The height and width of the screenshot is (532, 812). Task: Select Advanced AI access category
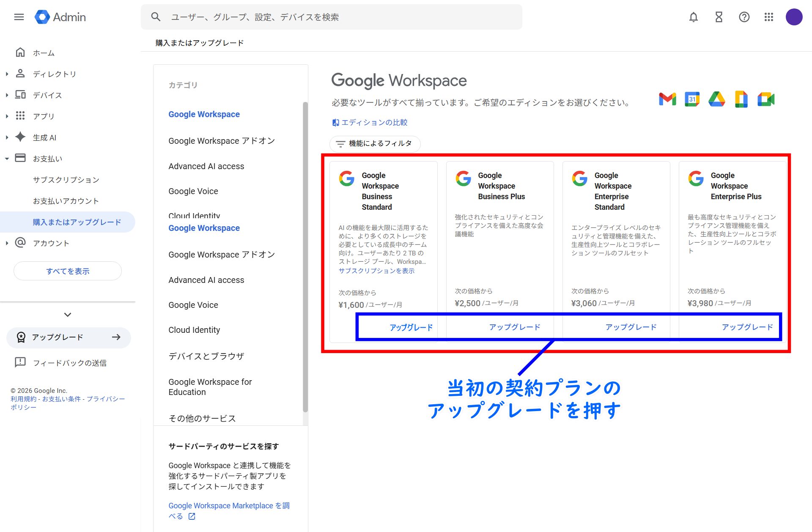click(206, 166)
